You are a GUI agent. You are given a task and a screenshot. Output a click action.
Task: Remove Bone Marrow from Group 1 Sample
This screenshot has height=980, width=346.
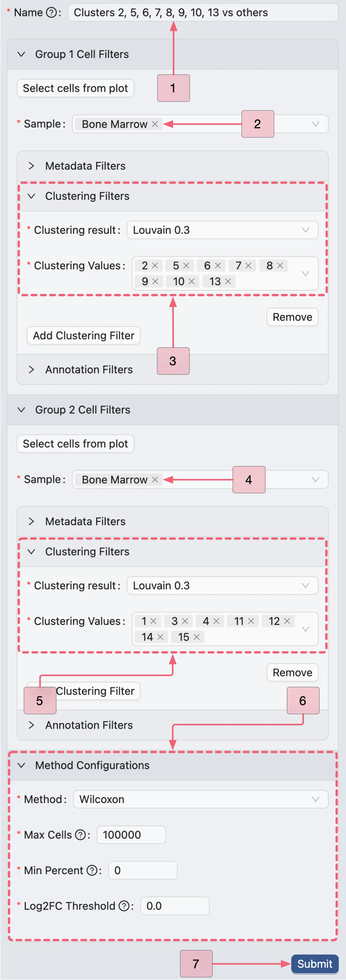(x=155, y=124)
